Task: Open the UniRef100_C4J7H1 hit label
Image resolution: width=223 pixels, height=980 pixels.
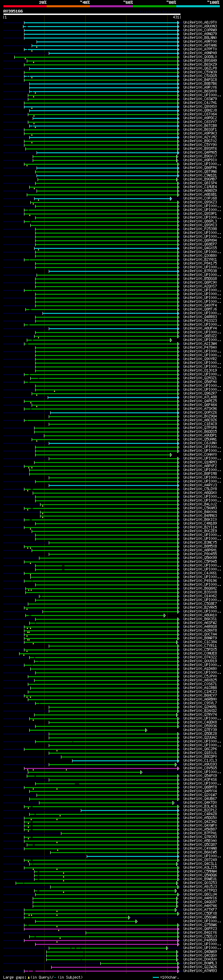Action: click(200, 103)
